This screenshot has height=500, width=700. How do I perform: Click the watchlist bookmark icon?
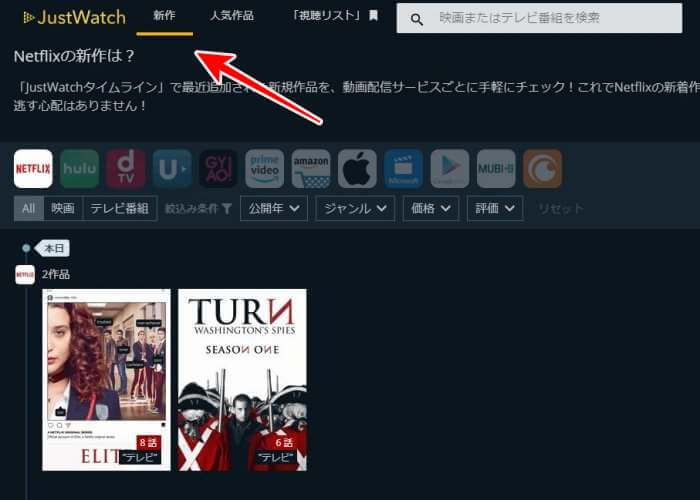(x=374, y=16)
